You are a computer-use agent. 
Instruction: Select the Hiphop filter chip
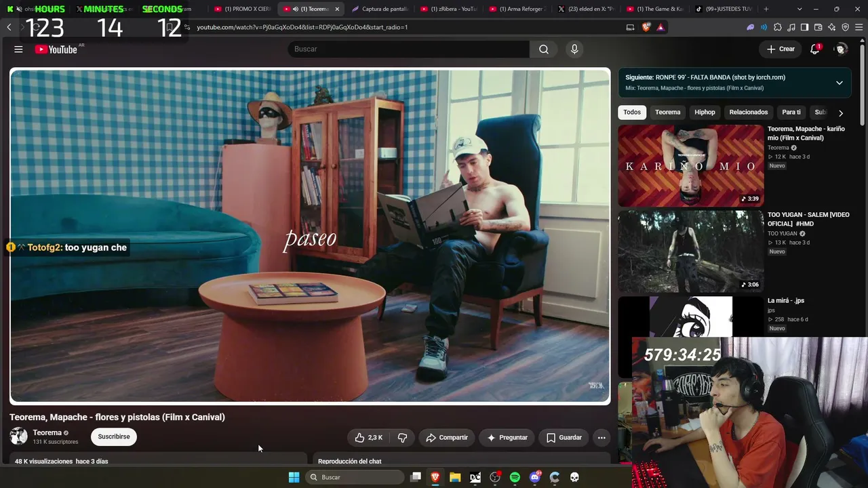(705, 113)
